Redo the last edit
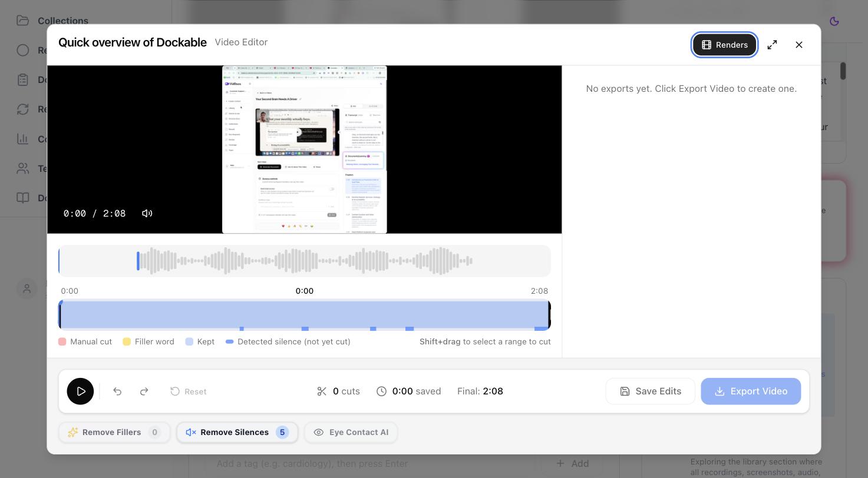Image resolution: width=868 pixels, height=478 pixels. [144, 391]
